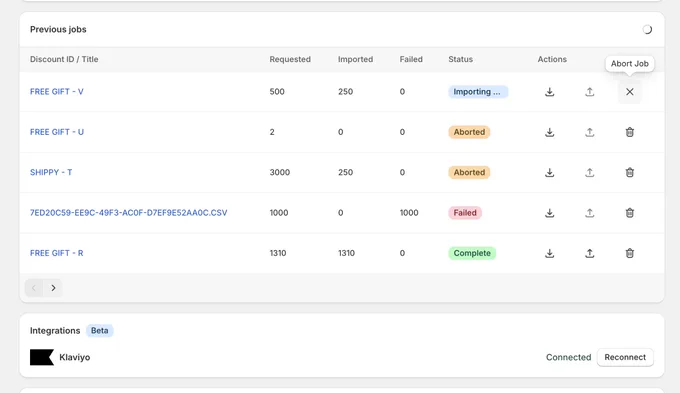Click the Actions column header
The width and height of the screenshot is (680, 393).
click(552, 59)
